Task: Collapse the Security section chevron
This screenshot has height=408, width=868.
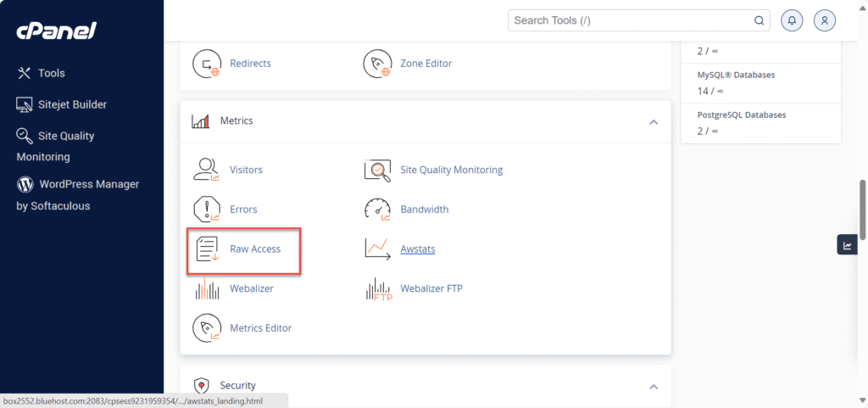Action: click(x=654, y=386)
